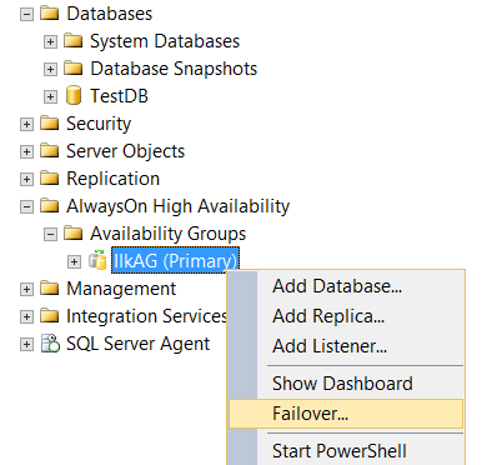Image resolution: width=492 pixels, height=465 pixels.
Task: Expand the IlkAG (Primary) node
Action: pos(74,262)
